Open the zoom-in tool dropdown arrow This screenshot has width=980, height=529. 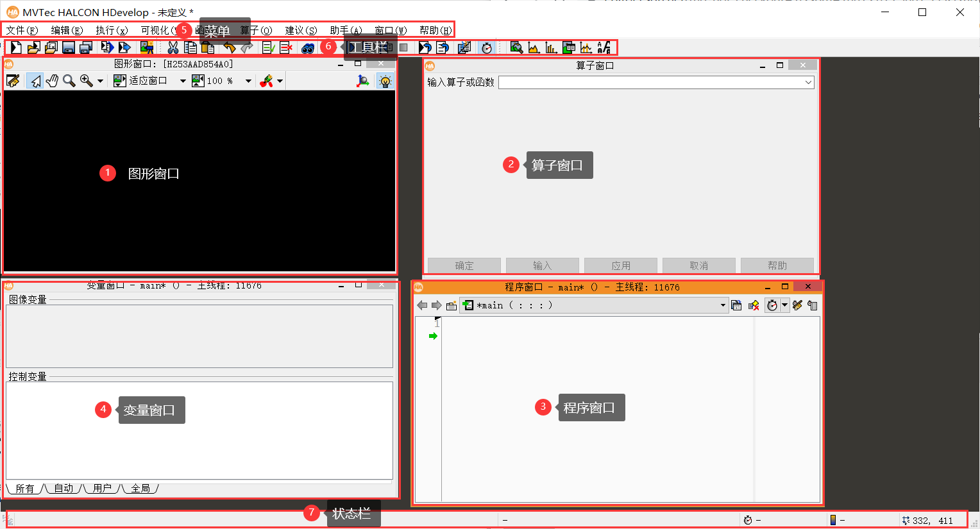100,81
